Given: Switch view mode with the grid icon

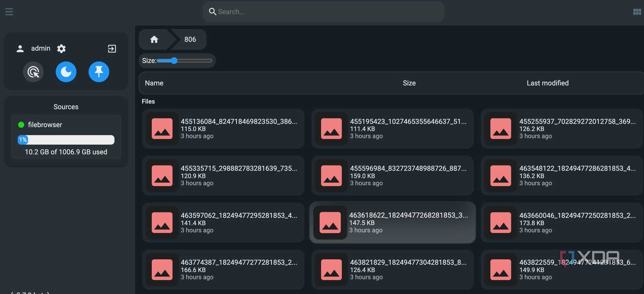Looking at the screenshot, I should (x=637, y=12).
